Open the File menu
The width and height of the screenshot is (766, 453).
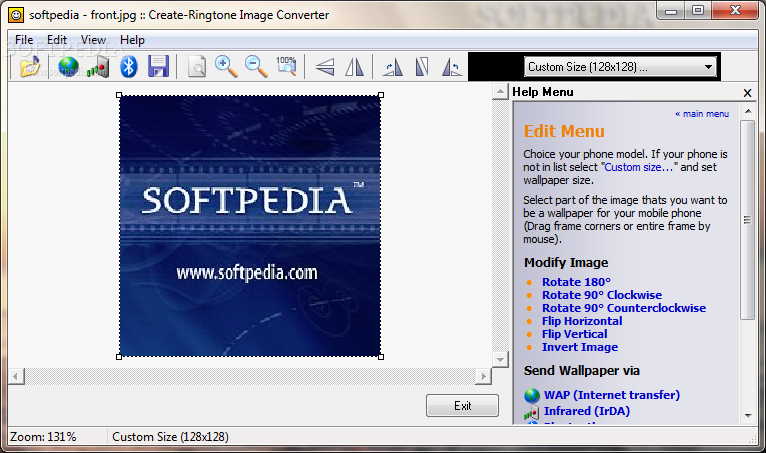tap(24, 40)
